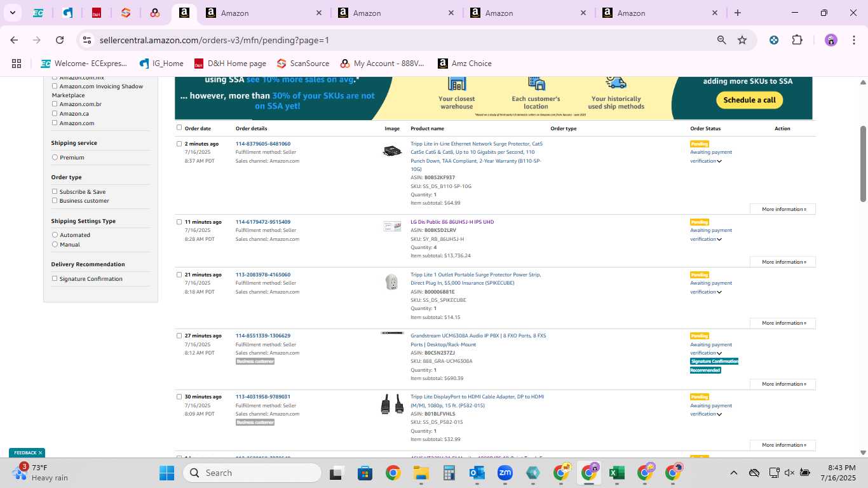Check the Business customer order type
The width and height of the screenshot is (868, 488).
pos(55,200)
